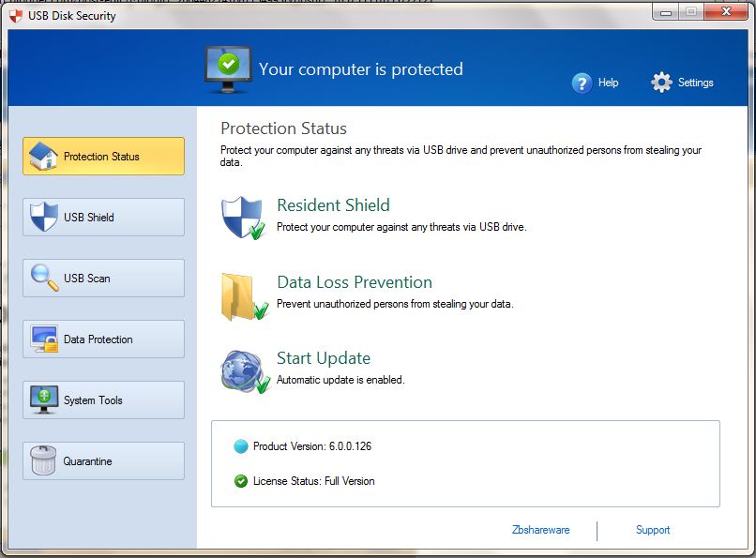756x558 pixels.
Task: Click the green License Status check icon
Action: (241, 481)
